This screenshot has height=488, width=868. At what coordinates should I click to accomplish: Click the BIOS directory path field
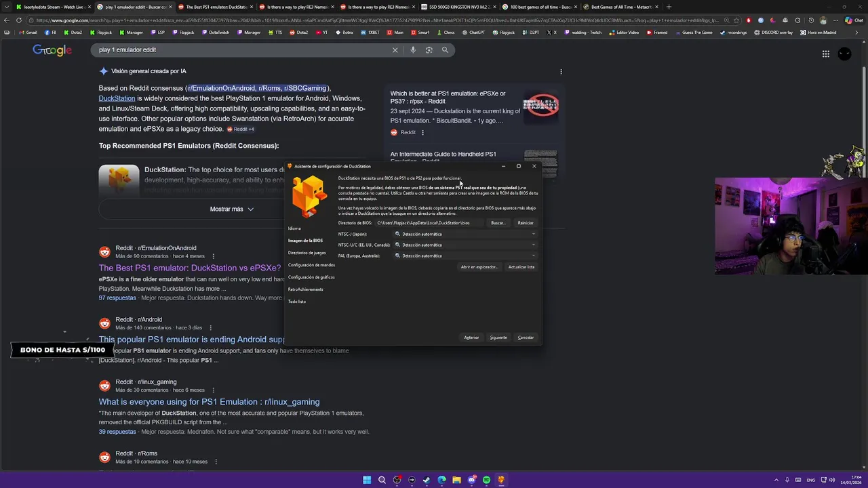[430, 223]
